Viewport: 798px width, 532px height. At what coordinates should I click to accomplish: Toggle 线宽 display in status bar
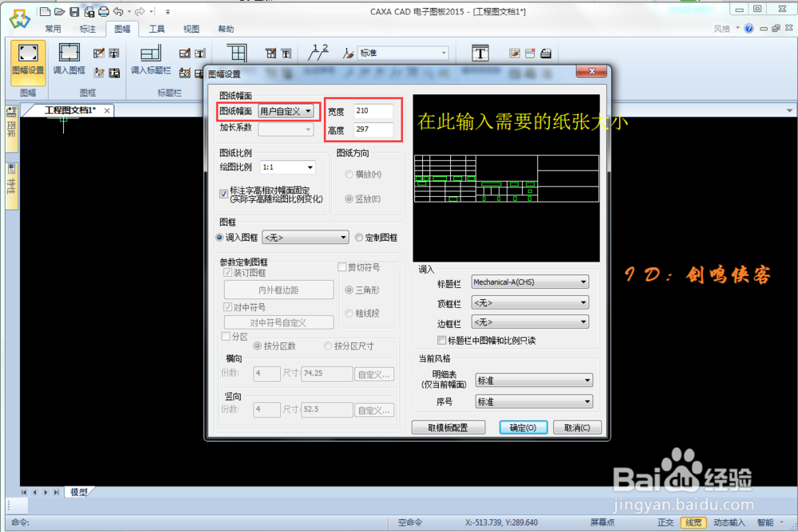693,522
